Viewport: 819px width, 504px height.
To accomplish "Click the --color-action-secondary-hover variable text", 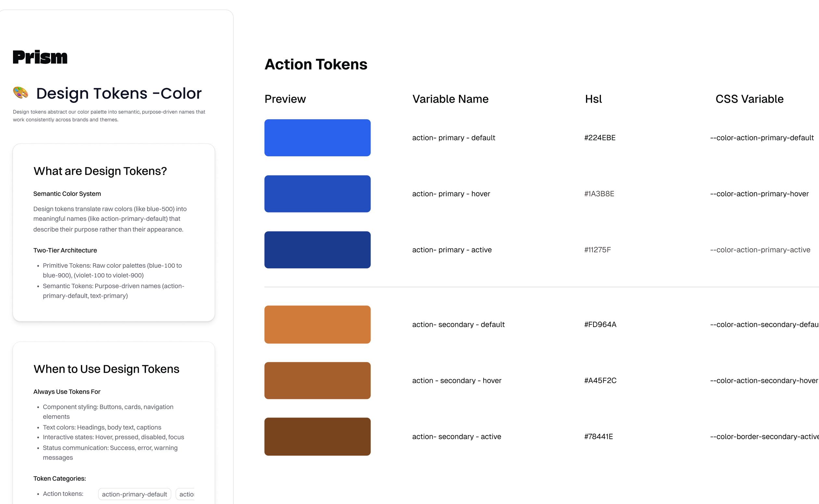I will pos(763,380).
